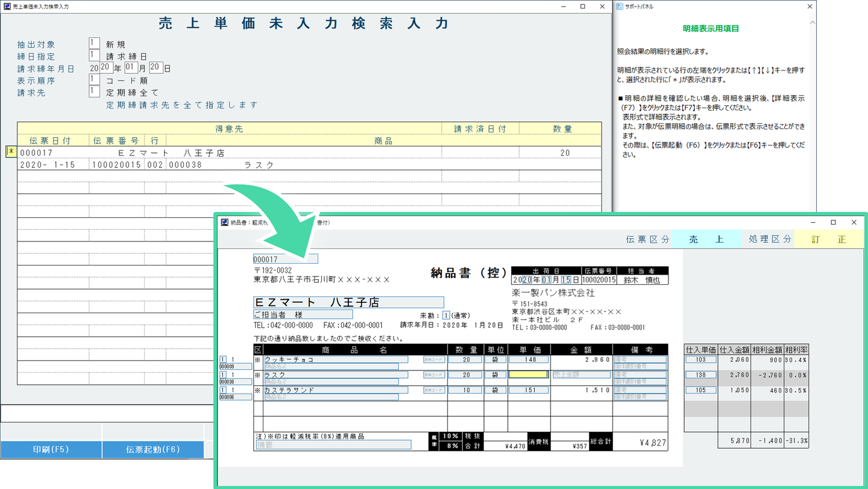Click the customer name field EZマート 八王子店
This screenshot has height=489, width=868.
348,302
